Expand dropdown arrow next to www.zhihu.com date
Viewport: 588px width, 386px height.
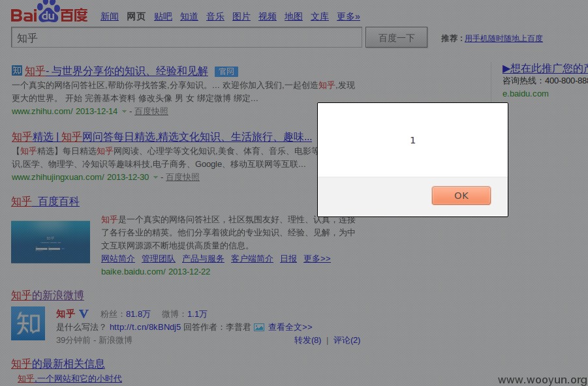(x=124, y=111)
